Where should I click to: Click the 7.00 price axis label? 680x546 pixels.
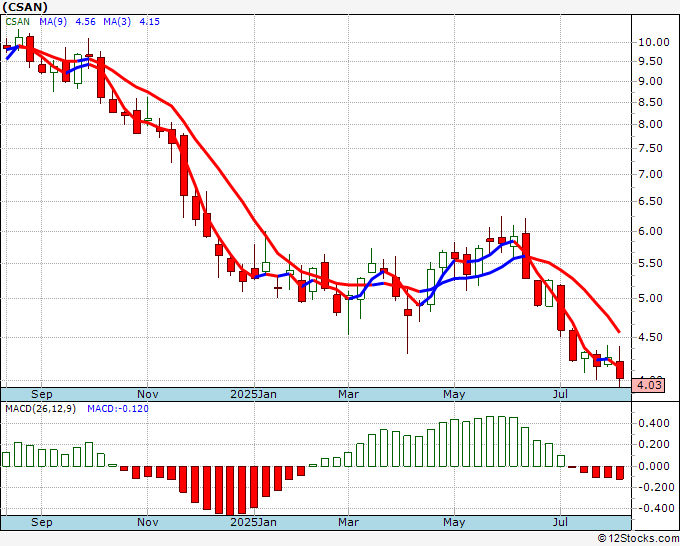[x=650, y=174]
